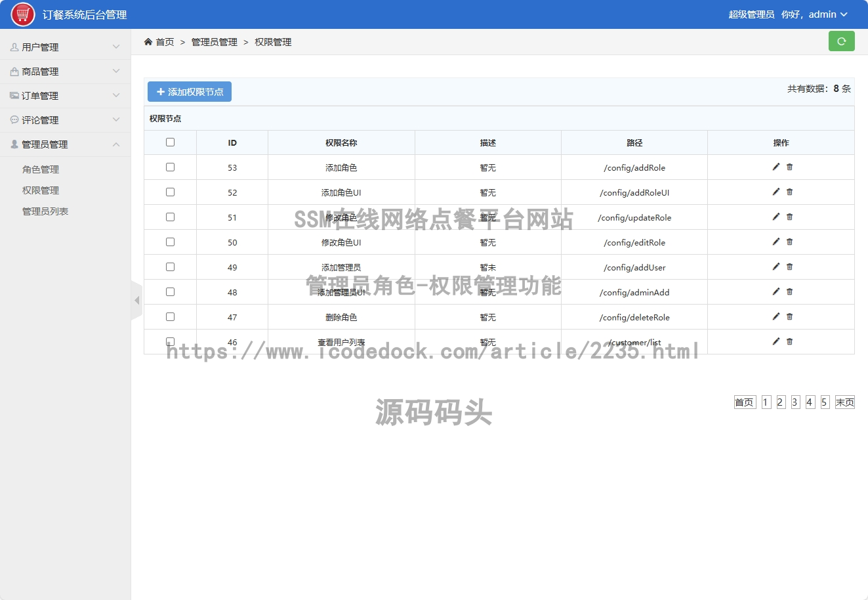This screenshot has width=868, height=600.
Task: Open 权限管理 in the sidebar
Action: coord(41,190)
